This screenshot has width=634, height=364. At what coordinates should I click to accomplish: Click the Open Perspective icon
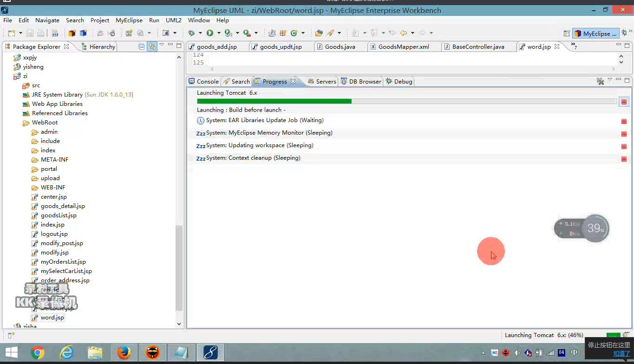click(x=567, y=33)
